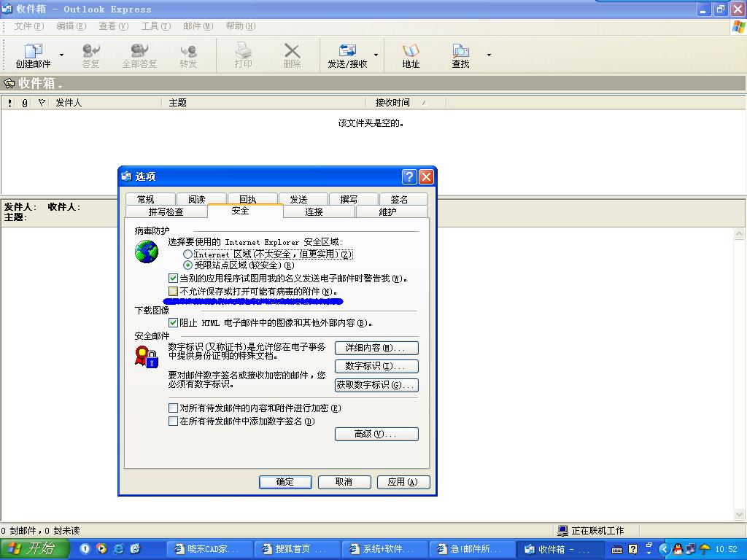Image resolution: width=747 pixels, height=560 pixels.
Task: Sort by the Subject (主题) column header
Action: coord(263,102)
